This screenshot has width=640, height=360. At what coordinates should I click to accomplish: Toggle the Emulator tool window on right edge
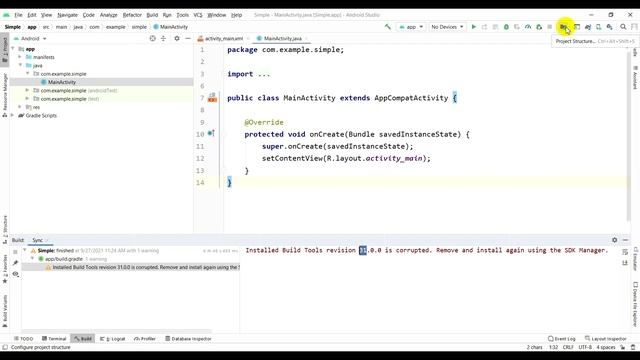pyautogui.click(x=636, y=259)
